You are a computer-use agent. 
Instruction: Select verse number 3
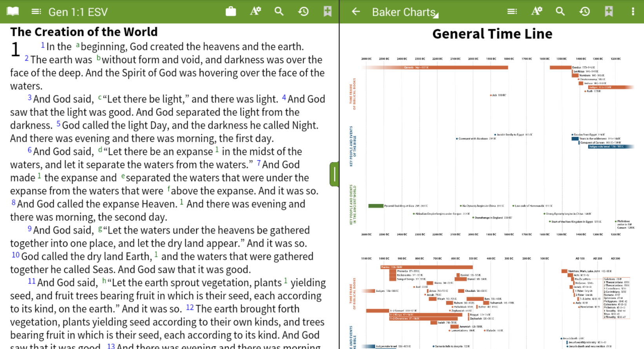pos(29,97)
